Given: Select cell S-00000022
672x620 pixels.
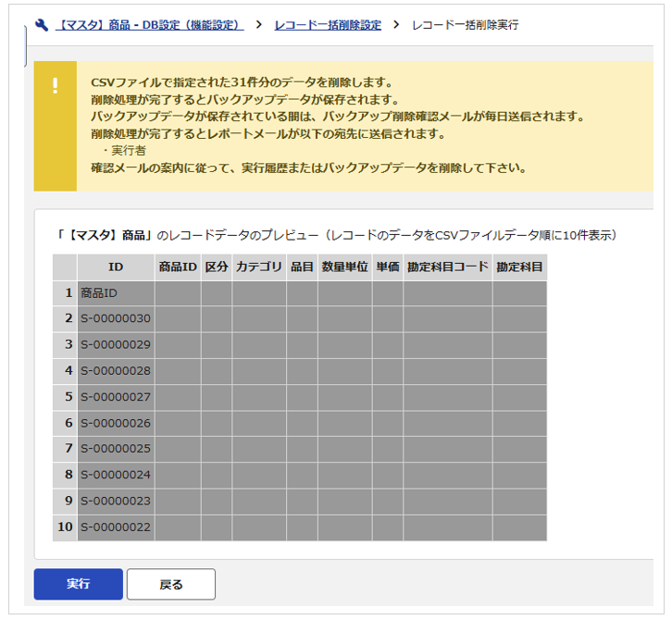Looking at the screenshot, I should (x=116, y=527).
